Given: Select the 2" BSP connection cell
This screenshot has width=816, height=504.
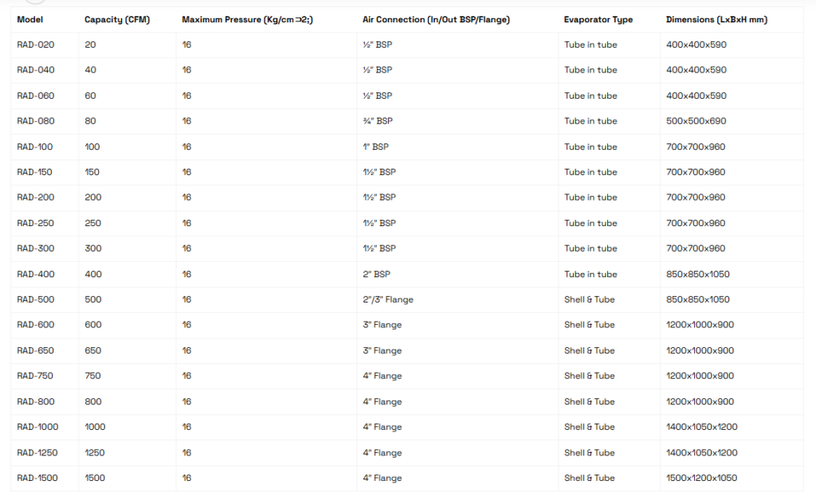Looking at the screenshot, I should [x=376, y=274].
